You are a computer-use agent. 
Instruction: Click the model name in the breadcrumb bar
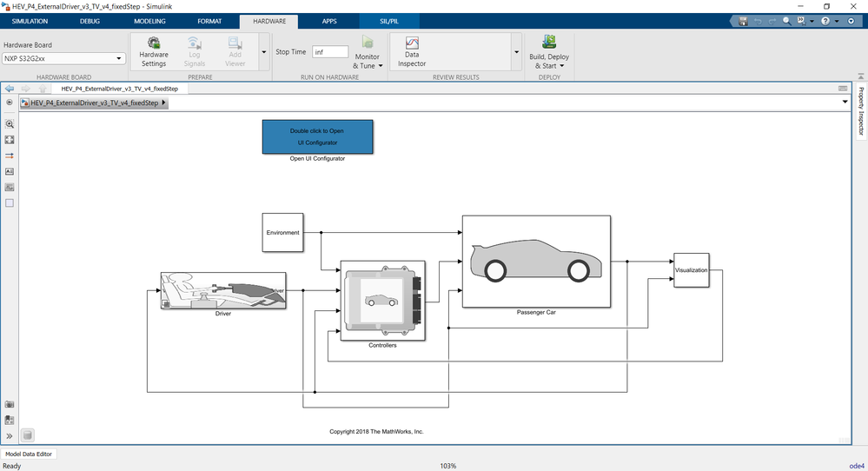[94, 103]
